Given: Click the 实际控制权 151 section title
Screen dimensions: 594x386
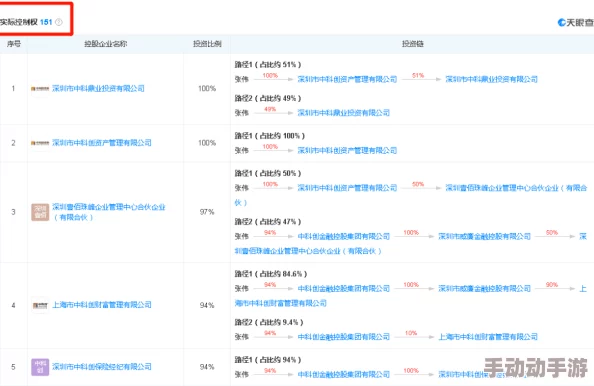Looking at the screenshot, I should pos(26,22).
